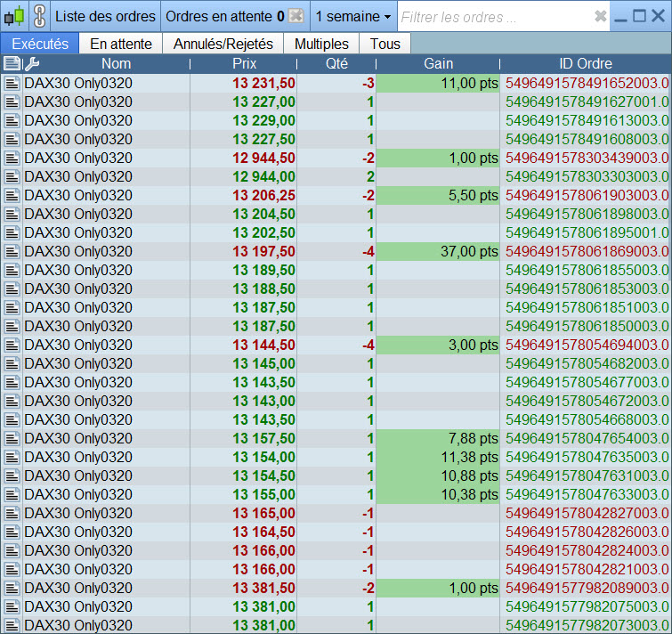Open details icon for order at 13 154,00
The height and width of the screenshot is (634, 672).
click(12, 457)
